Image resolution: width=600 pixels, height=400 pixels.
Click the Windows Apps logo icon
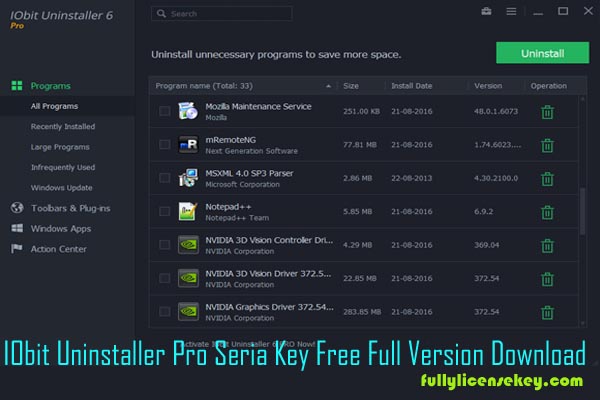[17, 229]
